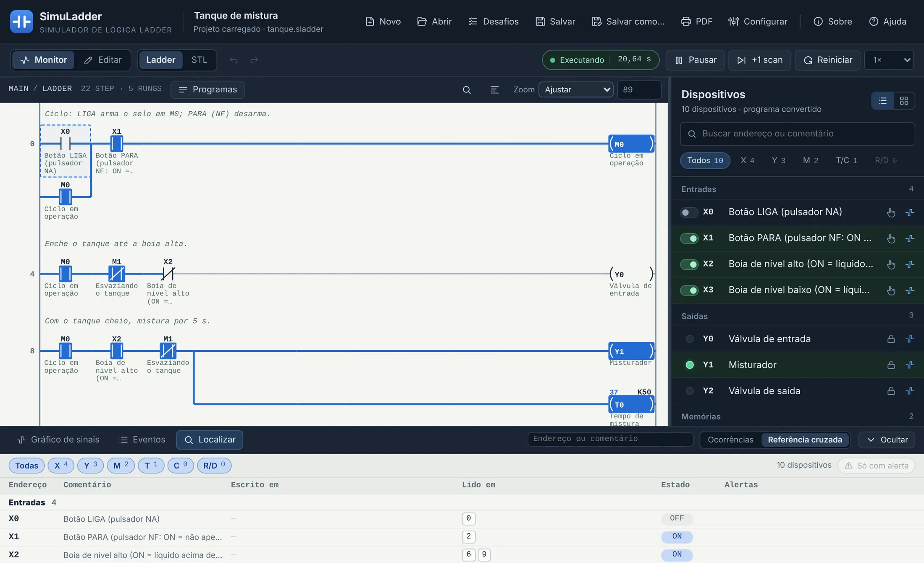Click the Reiniciar button
The height and width of the screenshot is (563, 924).
click(x=827, y=60)
